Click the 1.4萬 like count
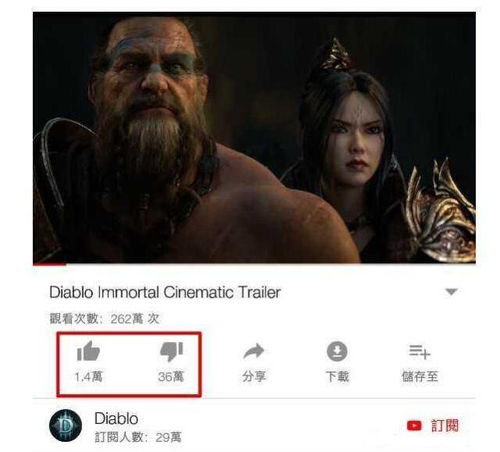The height and width of the screenshot is (452, 500). [88, 377]
